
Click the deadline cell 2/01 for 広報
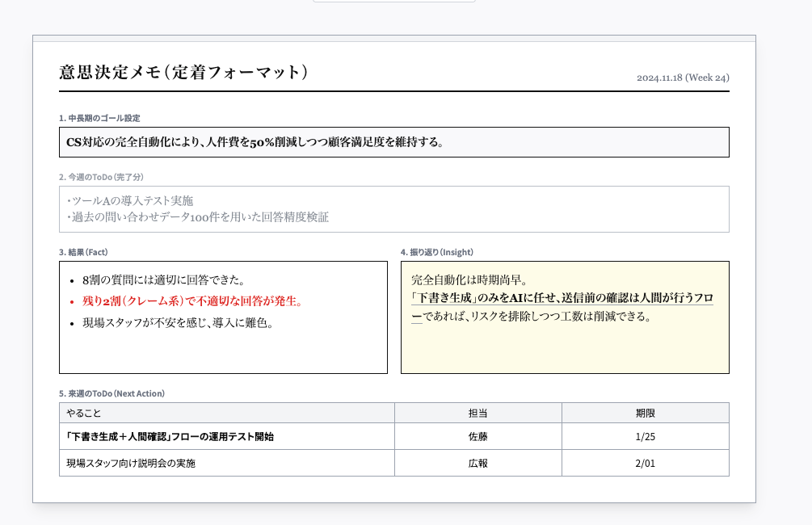[645, 463]
